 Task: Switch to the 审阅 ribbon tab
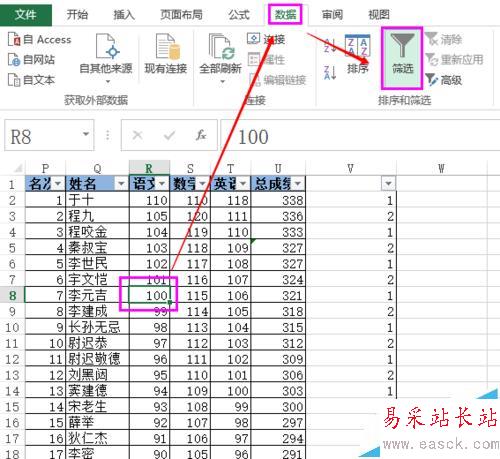point(332,15)
